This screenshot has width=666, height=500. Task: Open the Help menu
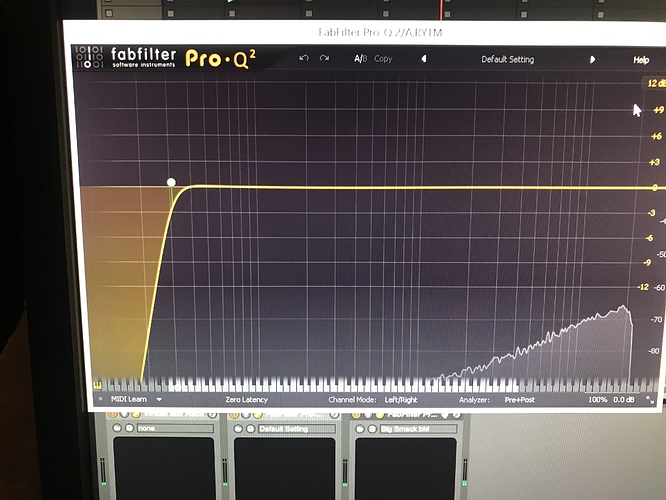[641, 60]
